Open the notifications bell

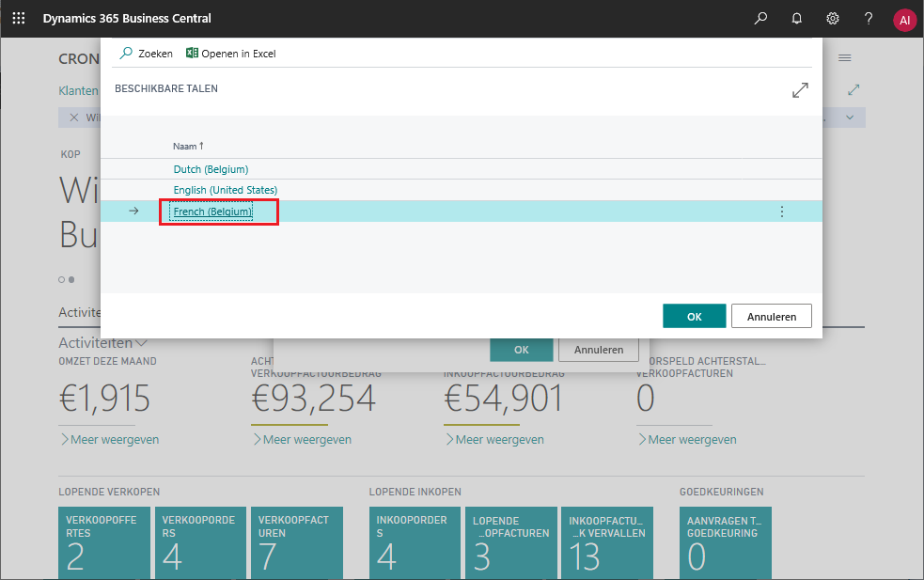point(797,18)
